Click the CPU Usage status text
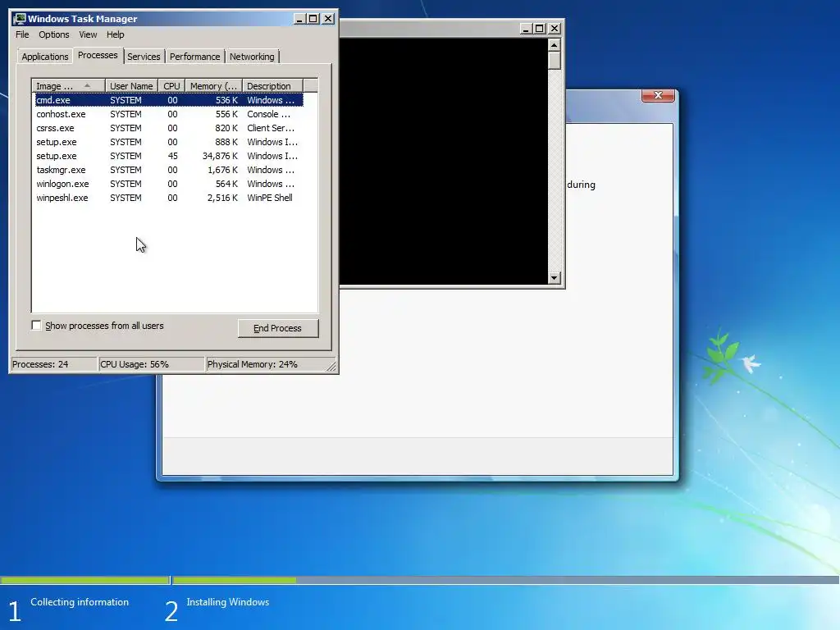The height and width of the screenshot is (630, 840). [135, 364]
